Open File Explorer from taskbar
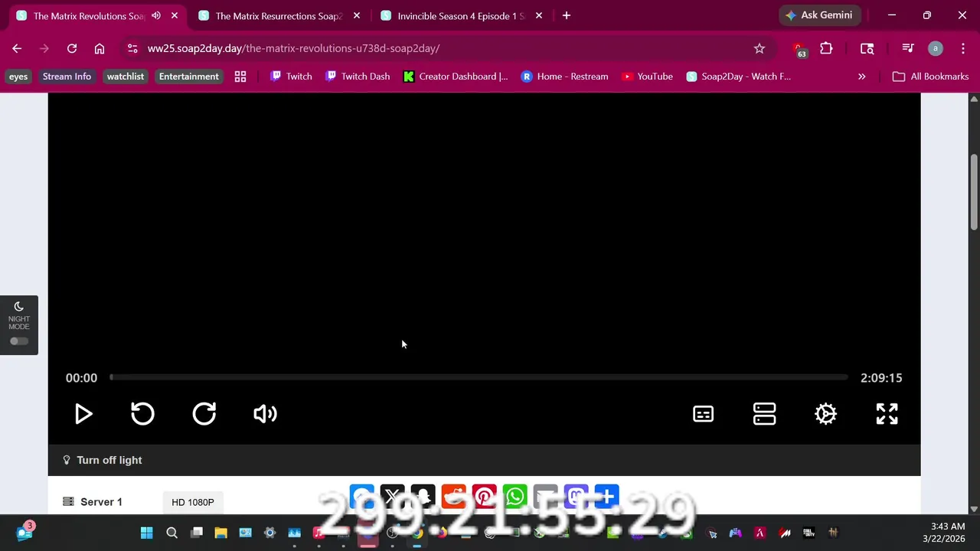 click(x=220, y=533)
